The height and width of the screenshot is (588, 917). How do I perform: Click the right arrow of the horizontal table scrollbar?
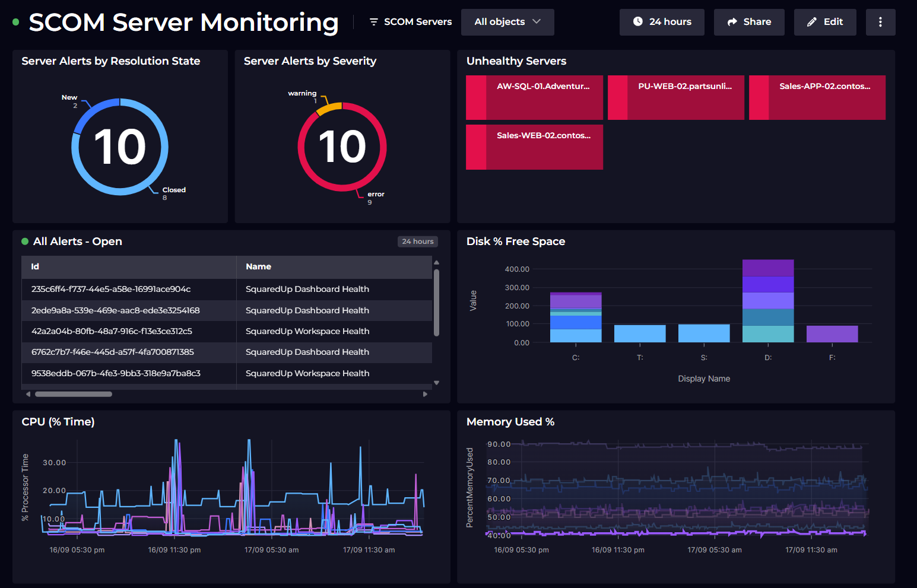click(424, 393)
